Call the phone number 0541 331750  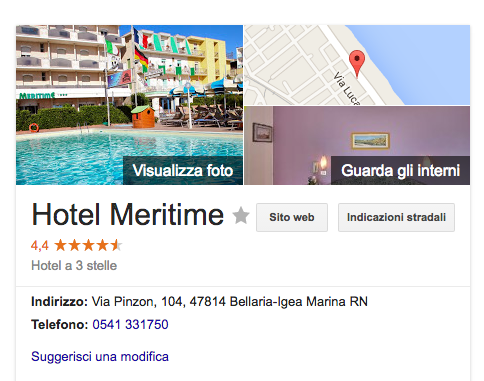130,324
